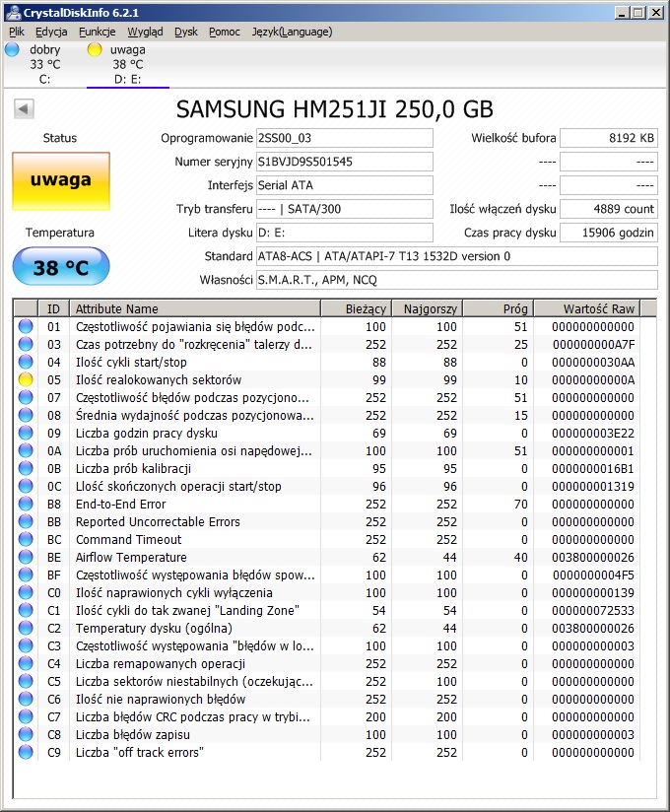
Task: Open the Edycja menu
Action: point(51,33)
